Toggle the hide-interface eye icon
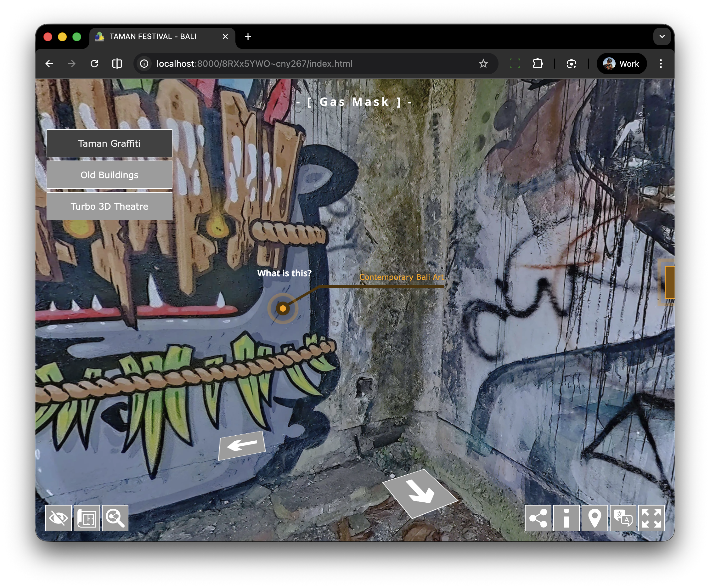Viewport: 710px width, 588px height. pyautogui.click(x=59, y=518)
